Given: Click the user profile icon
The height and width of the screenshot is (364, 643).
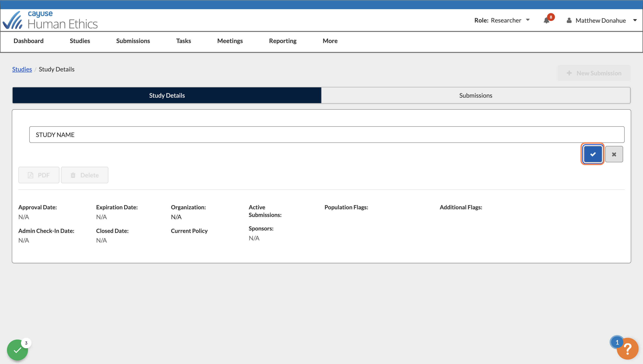Looking at the screenshot, I should (x=569, y=21).
